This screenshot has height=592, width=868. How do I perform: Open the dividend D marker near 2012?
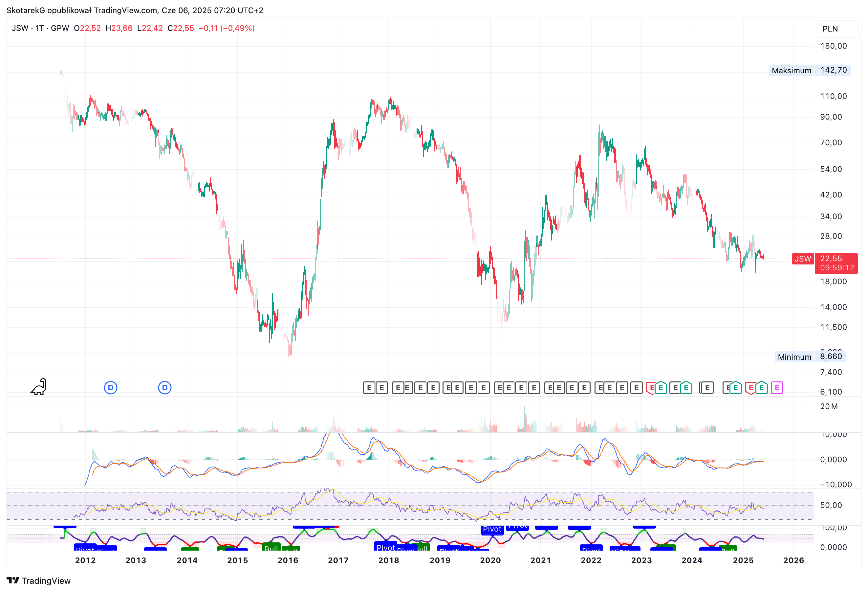(x=111, y=388)
